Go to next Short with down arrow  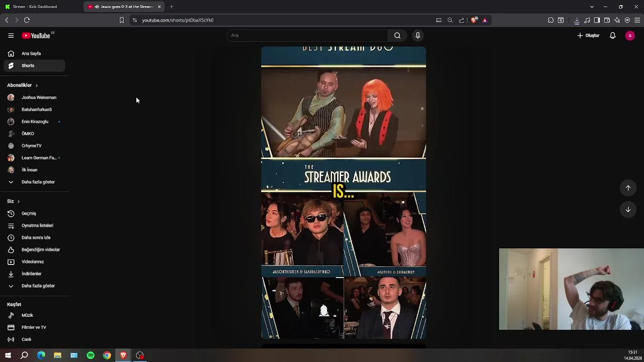pyautogui.click(x=628, y=209)
